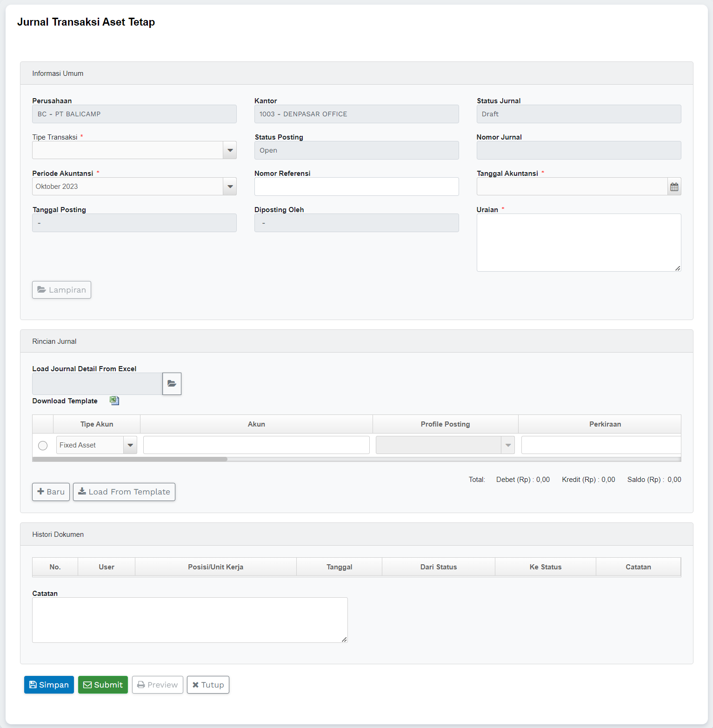Click the Nomor Referensi input field
713x728 pixels.
click(x=356, y=187)
